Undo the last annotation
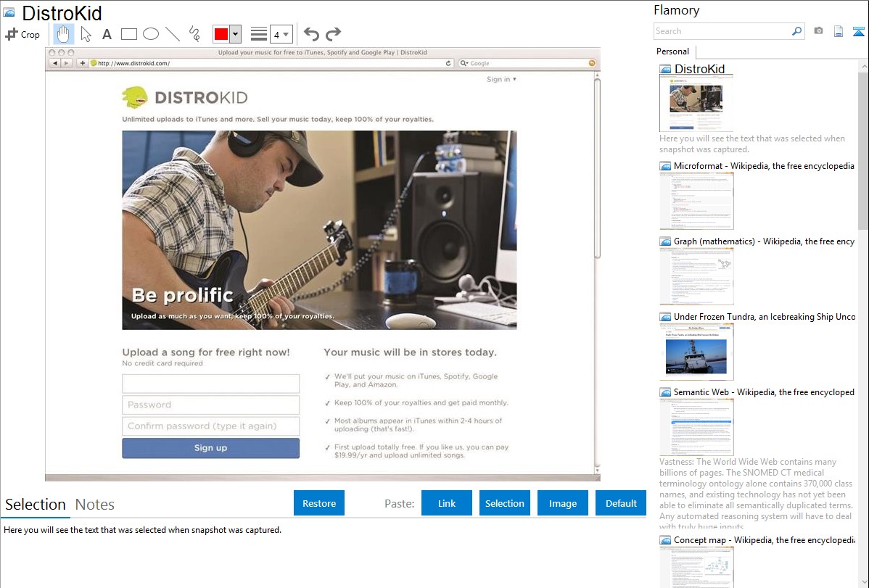This screenshot has width=869, height=588. point(311,34)
